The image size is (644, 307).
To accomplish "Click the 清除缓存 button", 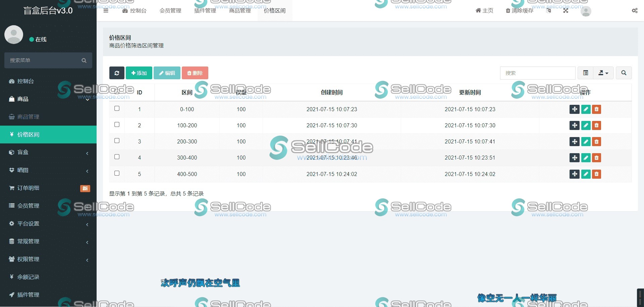I will point(520,10).
